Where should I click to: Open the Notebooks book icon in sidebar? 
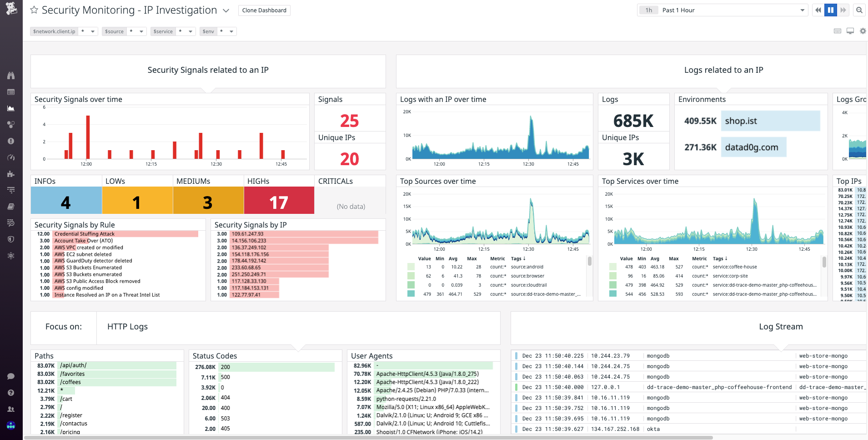pos(10,206)
